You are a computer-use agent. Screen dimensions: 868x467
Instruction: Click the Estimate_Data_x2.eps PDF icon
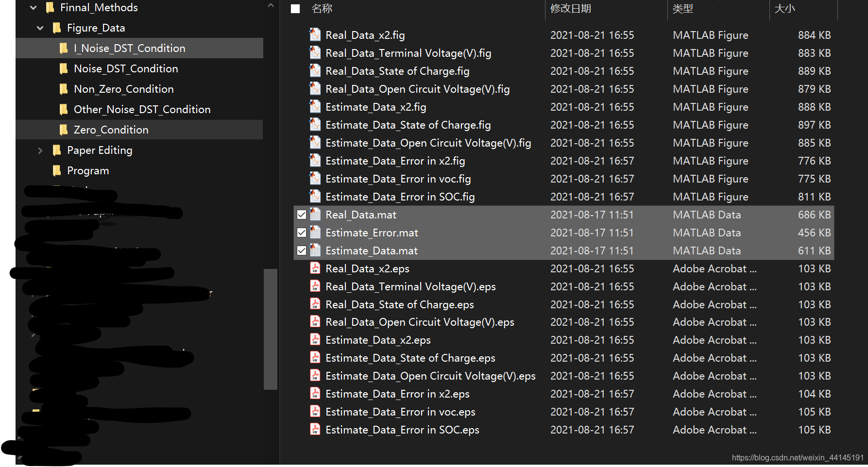point(315,339)
